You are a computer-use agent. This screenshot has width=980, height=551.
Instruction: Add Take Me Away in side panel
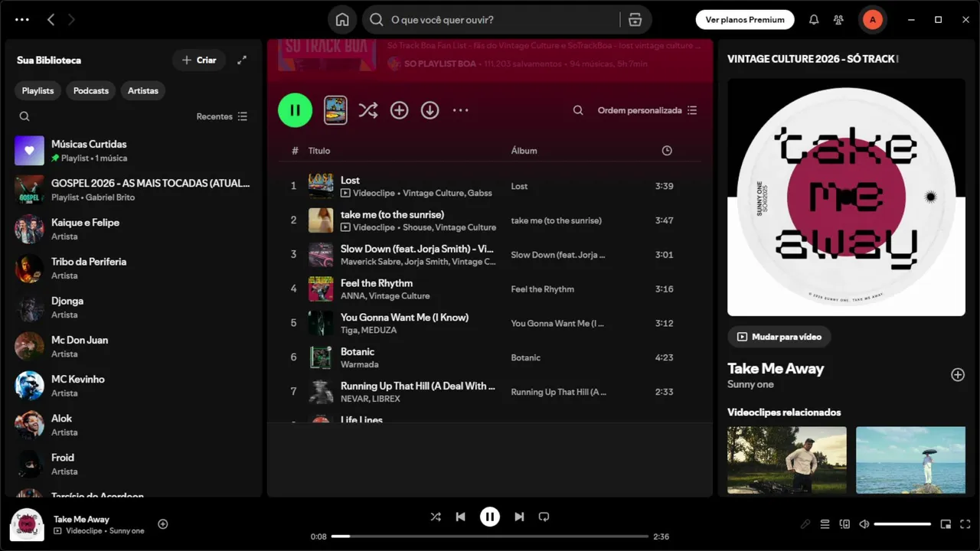click(x=957, y=374)
